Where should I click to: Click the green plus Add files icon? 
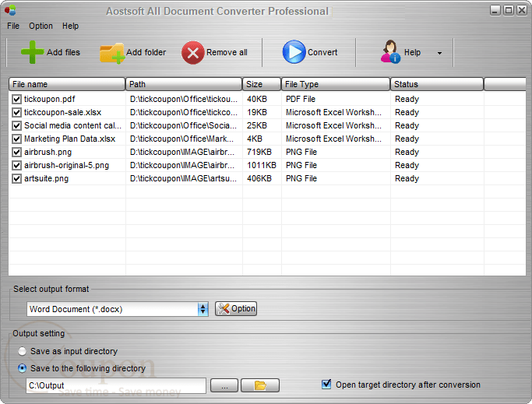(x=32, y=52)
